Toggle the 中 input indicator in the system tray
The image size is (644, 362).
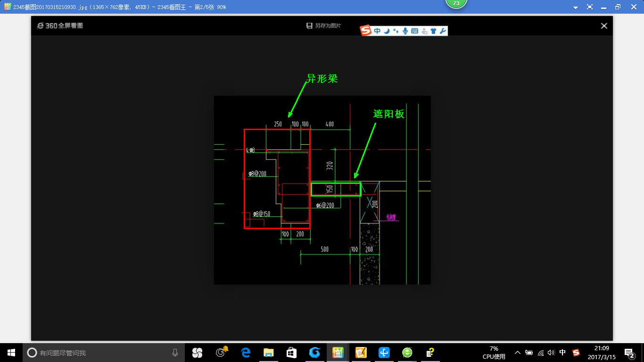coord(562,353)
